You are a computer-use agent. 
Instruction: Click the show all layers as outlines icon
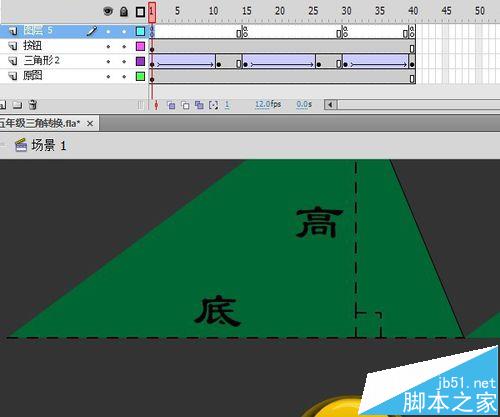point(140,12)
